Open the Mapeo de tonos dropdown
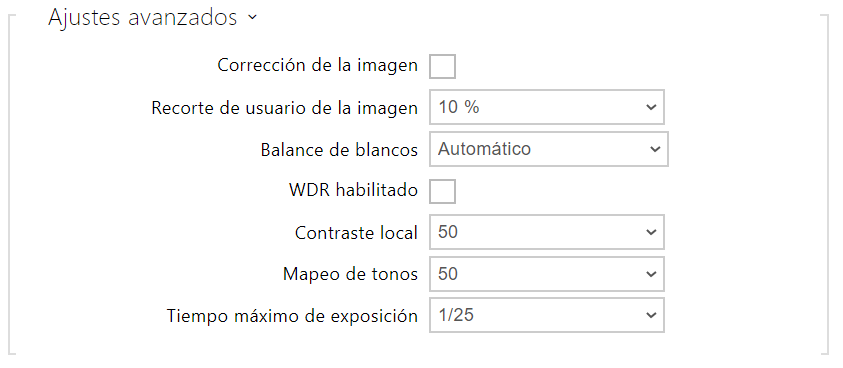The width and height of the screenshot is (843, 368). pyautogui.click(x=547, y=274)
